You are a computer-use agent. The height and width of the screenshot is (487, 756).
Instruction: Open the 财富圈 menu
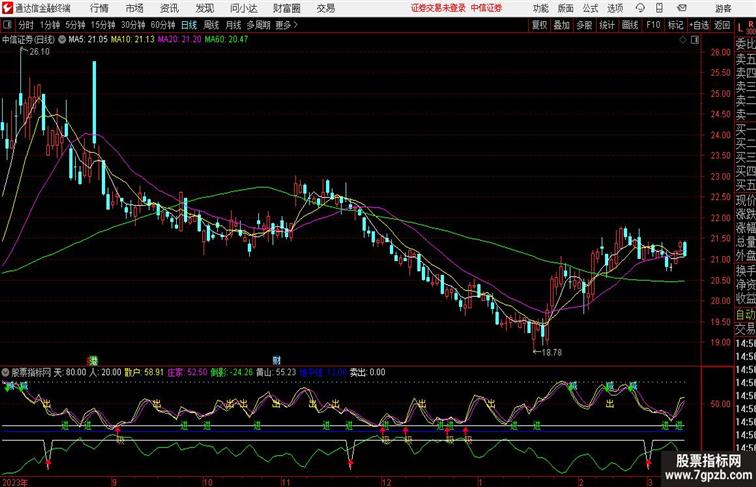286,8
